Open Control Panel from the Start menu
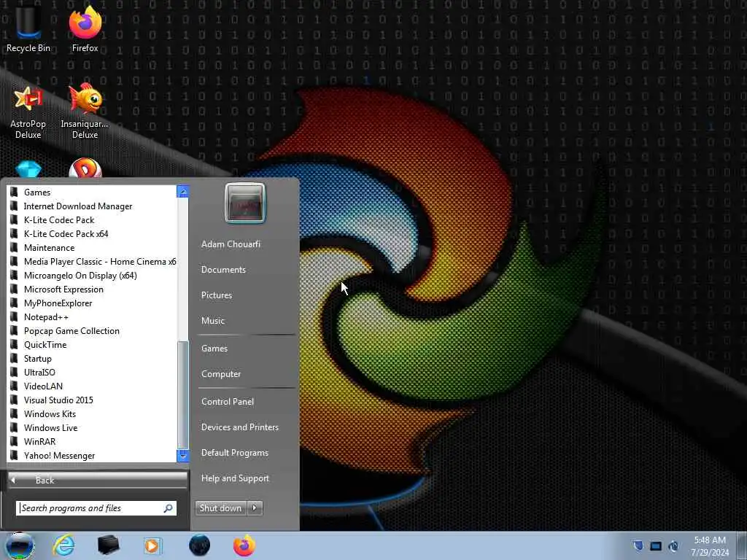 click(x=228, y=402)
